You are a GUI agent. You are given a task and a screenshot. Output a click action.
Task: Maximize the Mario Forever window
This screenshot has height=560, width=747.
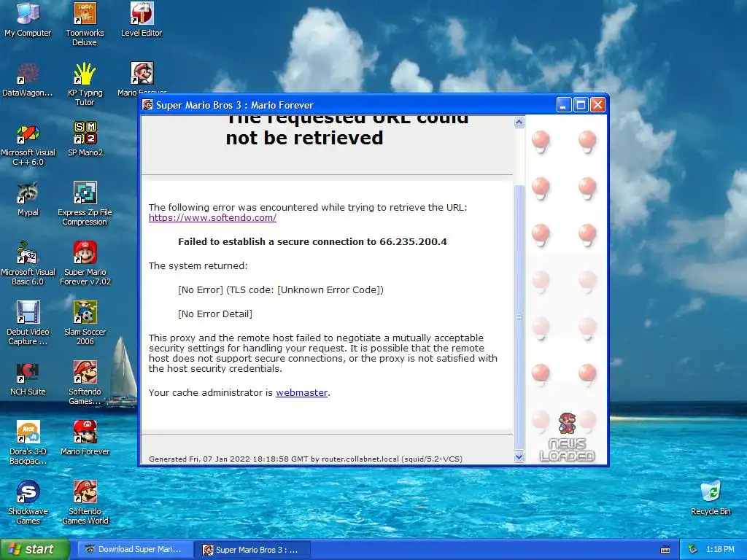tap(581, 105)
